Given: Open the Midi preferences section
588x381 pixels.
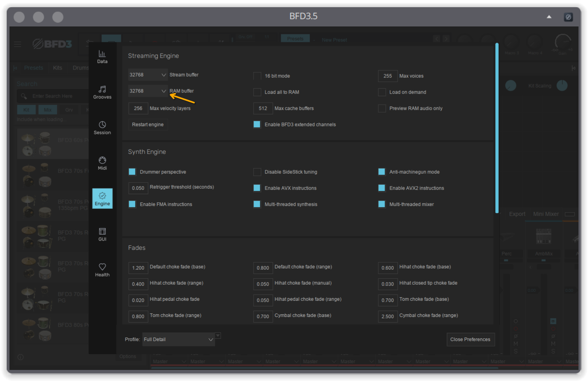Looking at the screenshot, I should click(x=102, y=163).
